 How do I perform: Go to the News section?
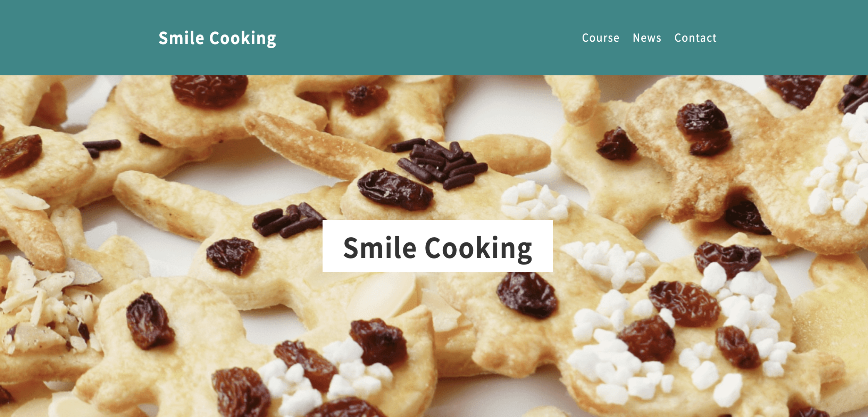(646, 38)
